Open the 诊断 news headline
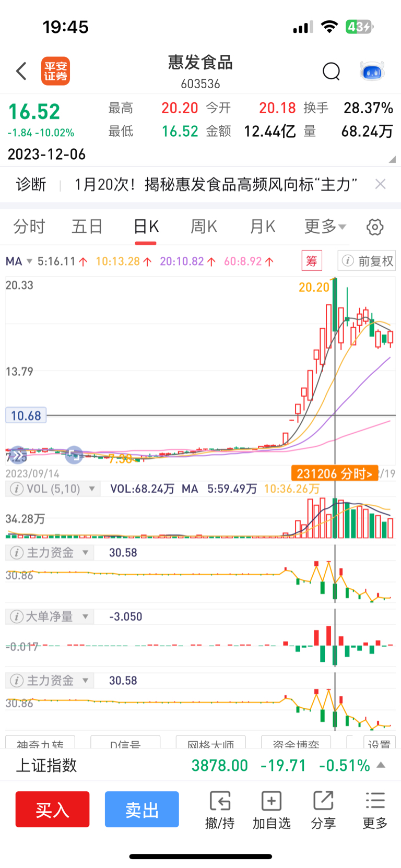 pos(216,184)
